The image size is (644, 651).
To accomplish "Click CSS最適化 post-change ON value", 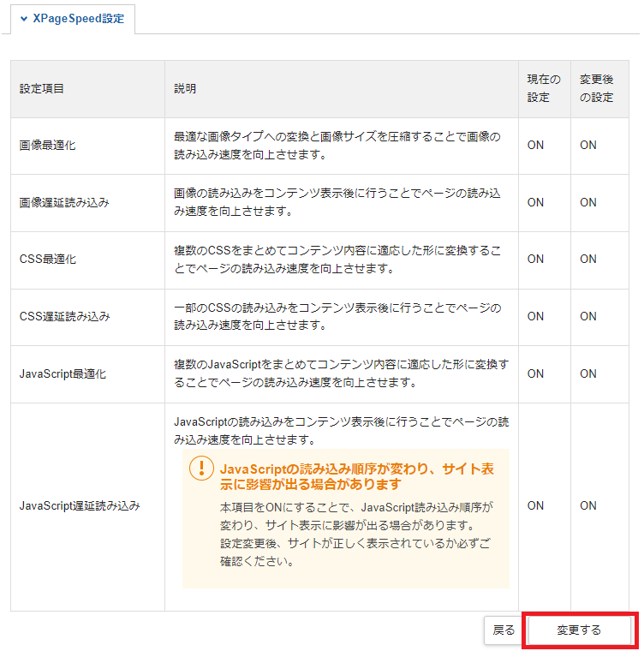I will [x=588, y=259].
